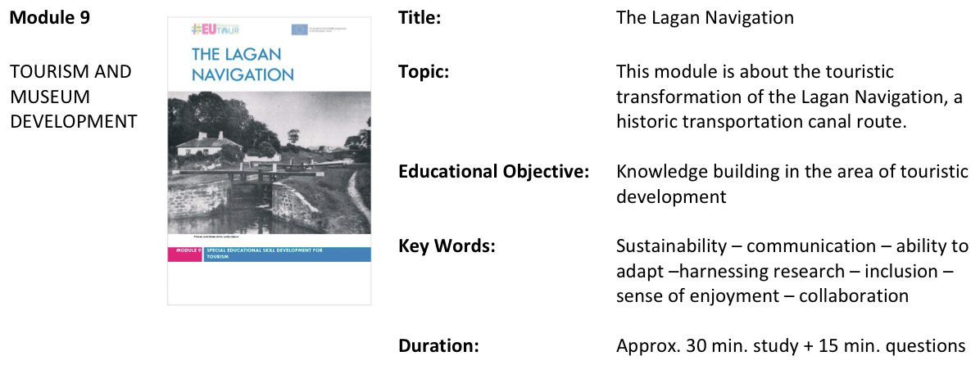Click the Sustainability keyword
This screenshot has height=365, width=980.
point(671,246)
